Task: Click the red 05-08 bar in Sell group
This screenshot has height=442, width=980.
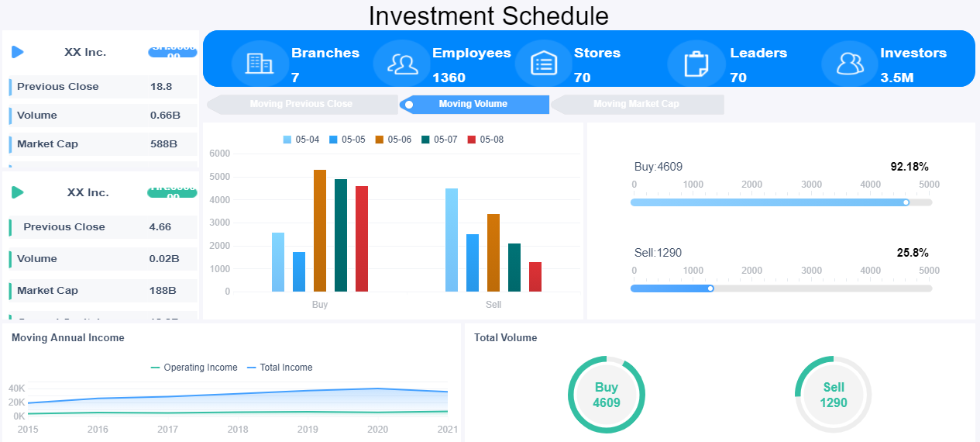Action: point(535,277)
